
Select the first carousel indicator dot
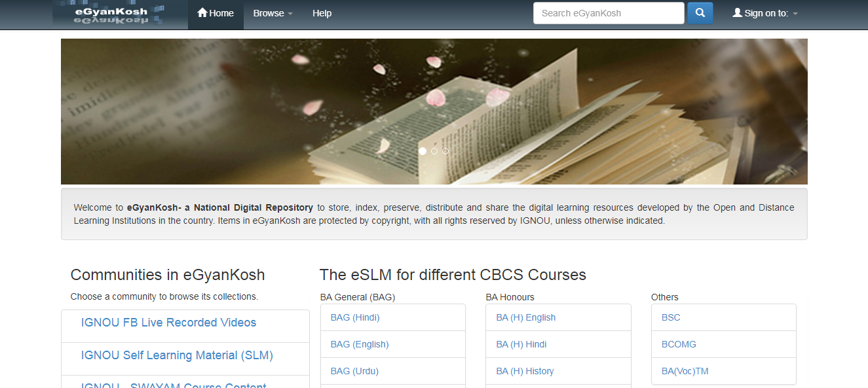click(x=423, y=151)
